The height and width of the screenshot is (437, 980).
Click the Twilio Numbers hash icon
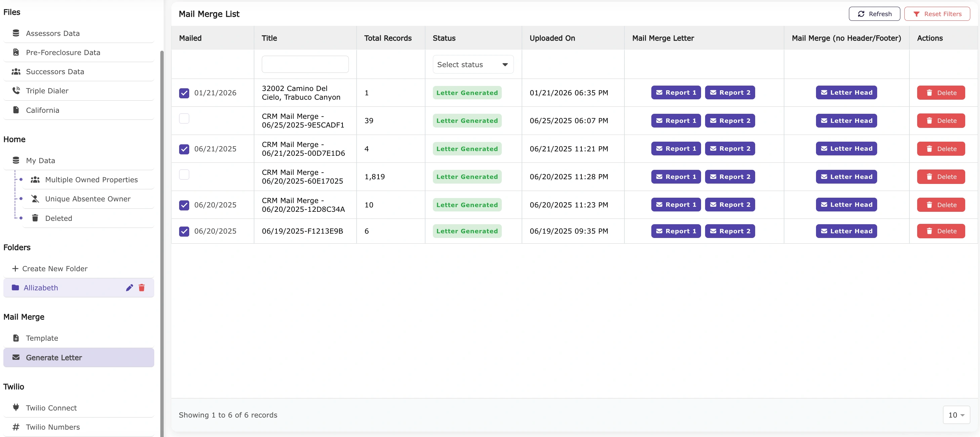(16, 427)
